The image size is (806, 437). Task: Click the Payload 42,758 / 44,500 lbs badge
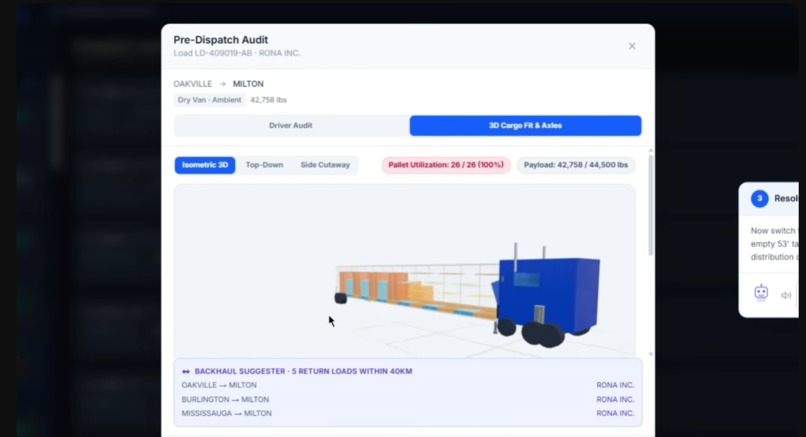tap(576, 165)
